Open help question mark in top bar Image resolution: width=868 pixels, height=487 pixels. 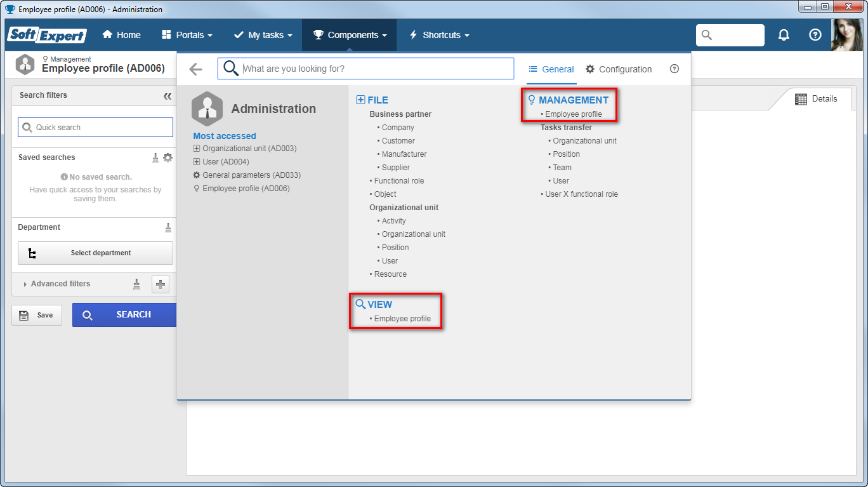pyautogui.click(x=815, y=35)
